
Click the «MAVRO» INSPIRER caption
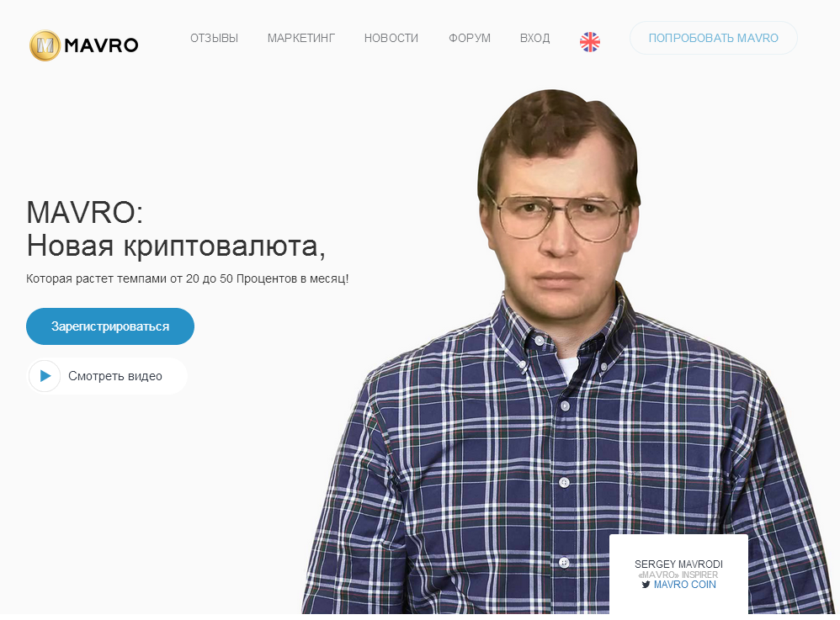point(678,575)
